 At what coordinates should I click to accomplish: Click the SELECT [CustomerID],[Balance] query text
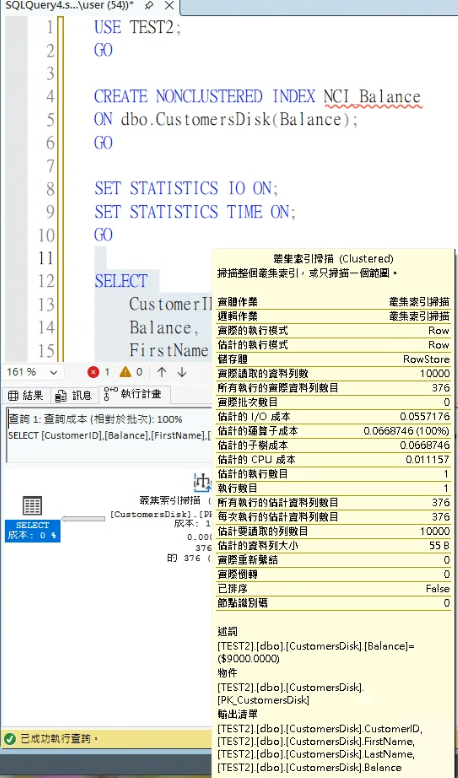pos(107,436)
